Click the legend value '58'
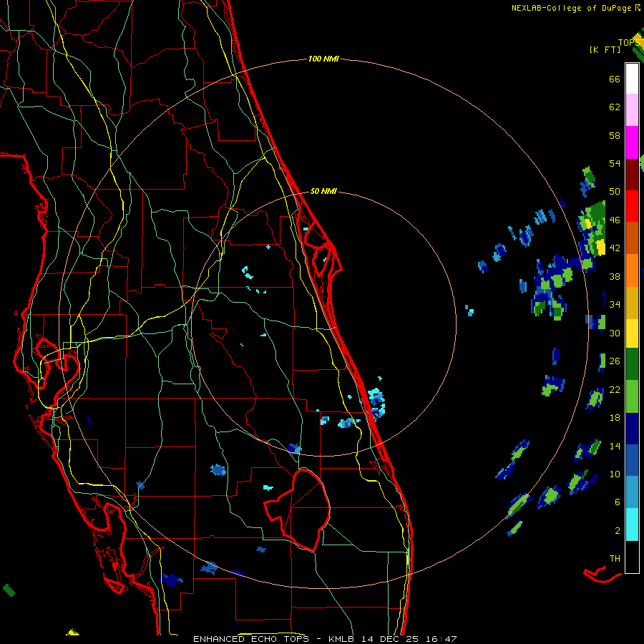The image size is (644, 644). [x=615, y=135]
